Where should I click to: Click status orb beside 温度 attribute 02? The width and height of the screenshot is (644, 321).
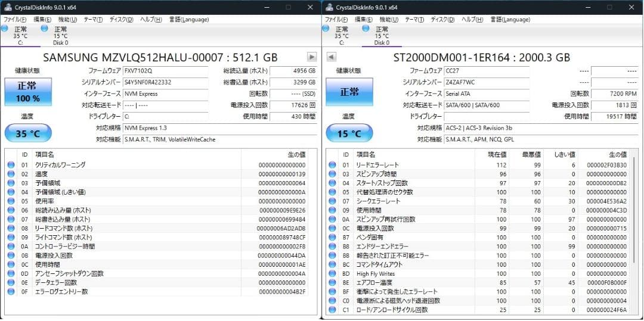coord(11,174)
